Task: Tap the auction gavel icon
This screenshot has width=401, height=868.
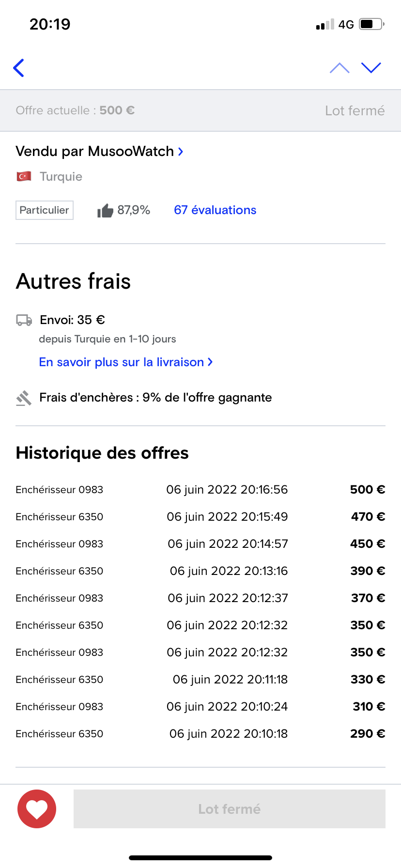Action: [24, 398]
